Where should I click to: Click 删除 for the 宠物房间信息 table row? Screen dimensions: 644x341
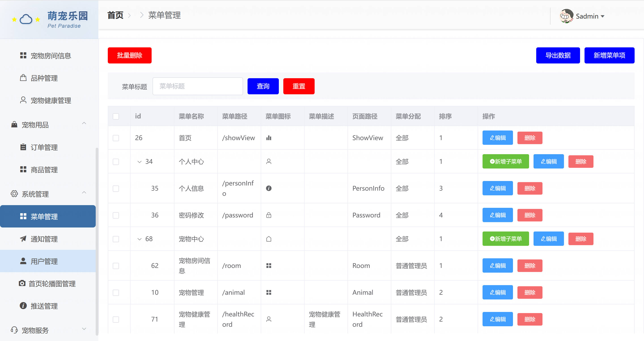[530, 265]
